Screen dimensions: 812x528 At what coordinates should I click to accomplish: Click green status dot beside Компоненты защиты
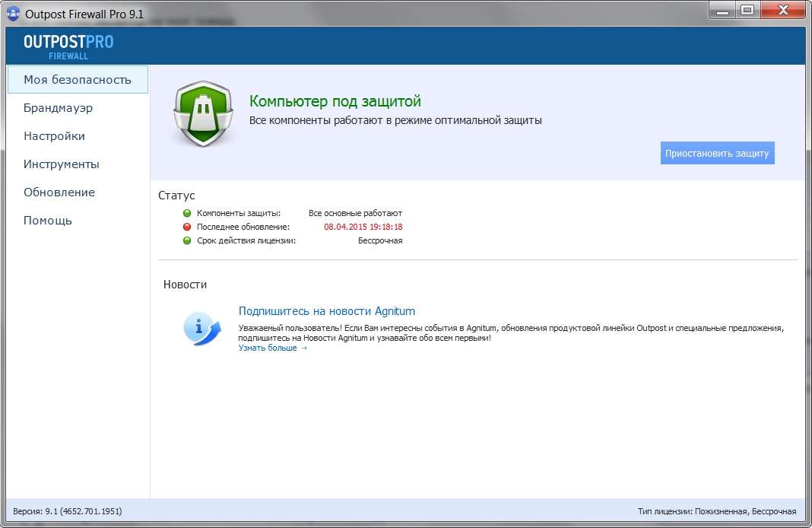[187, 213]
